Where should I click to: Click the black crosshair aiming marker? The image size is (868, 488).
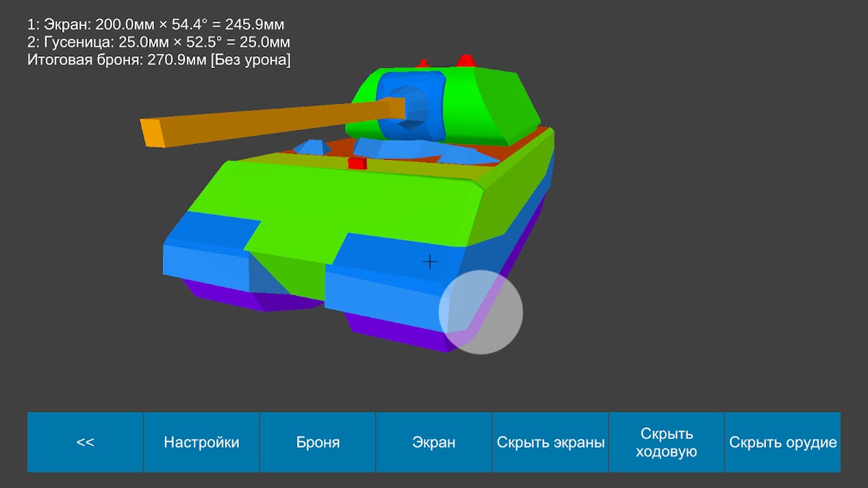point(430,262)
